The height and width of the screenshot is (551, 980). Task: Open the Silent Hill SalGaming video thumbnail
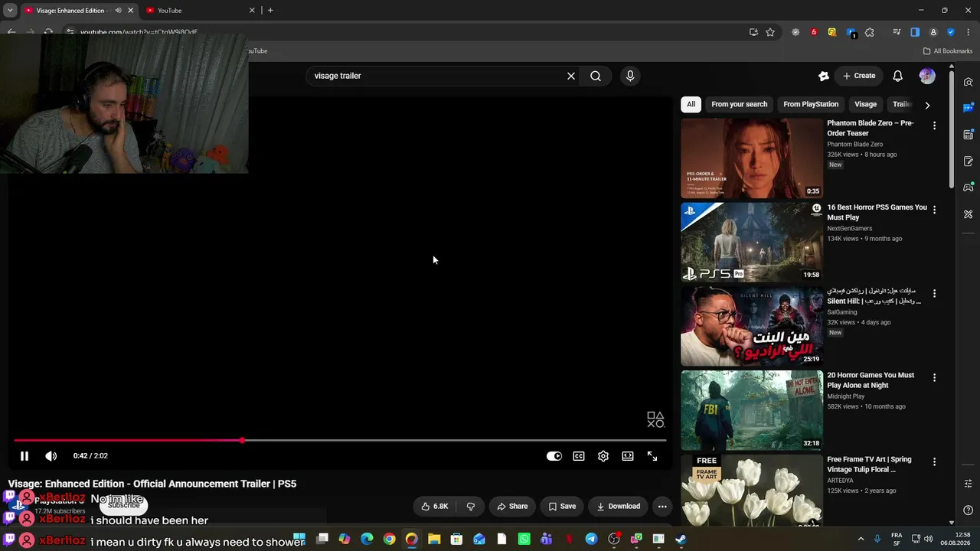[x=752, y=327]
